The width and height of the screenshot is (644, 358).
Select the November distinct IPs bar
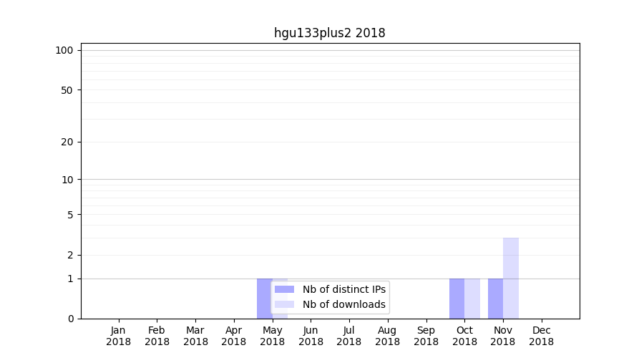[x=495, y=298]
